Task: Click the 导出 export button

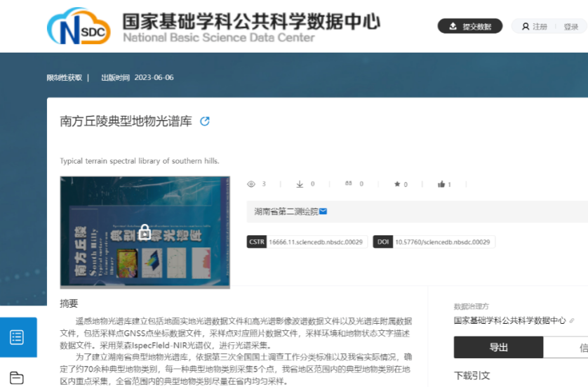Action: pyautogui.click(x=498, y=348)
